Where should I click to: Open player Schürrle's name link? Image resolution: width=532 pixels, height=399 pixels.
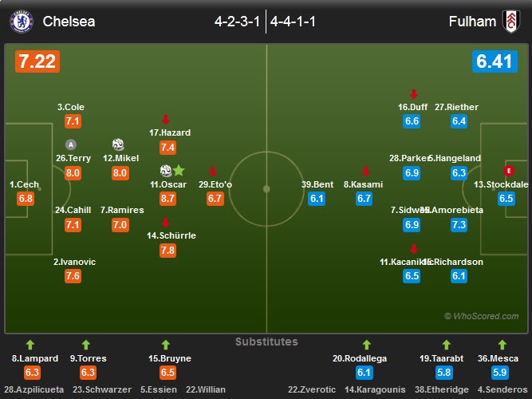(x=172, y=235)
